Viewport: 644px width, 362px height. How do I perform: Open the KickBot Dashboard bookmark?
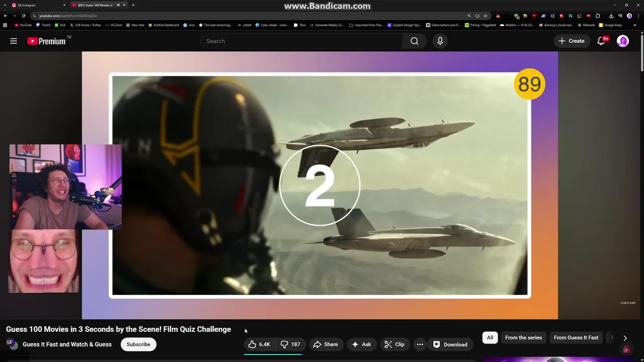point(164,25)
